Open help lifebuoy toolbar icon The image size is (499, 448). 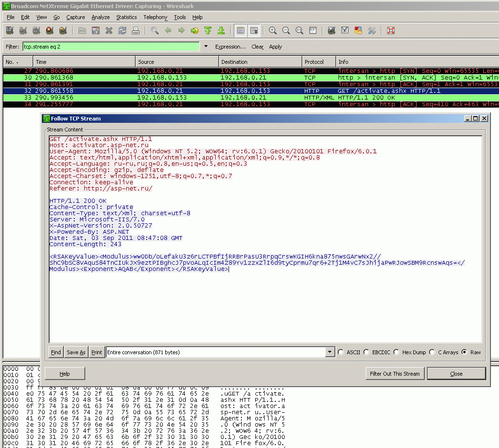tap(391, 30)
